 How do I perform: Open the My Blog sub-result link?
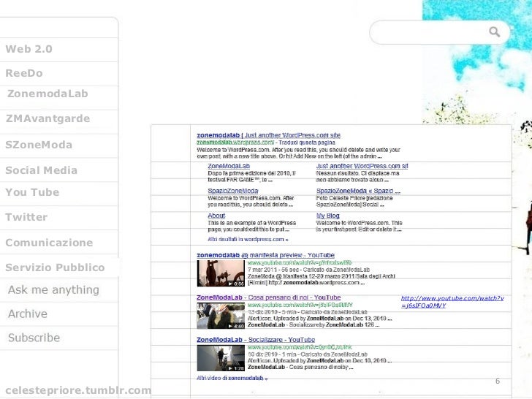click(327, 216)
